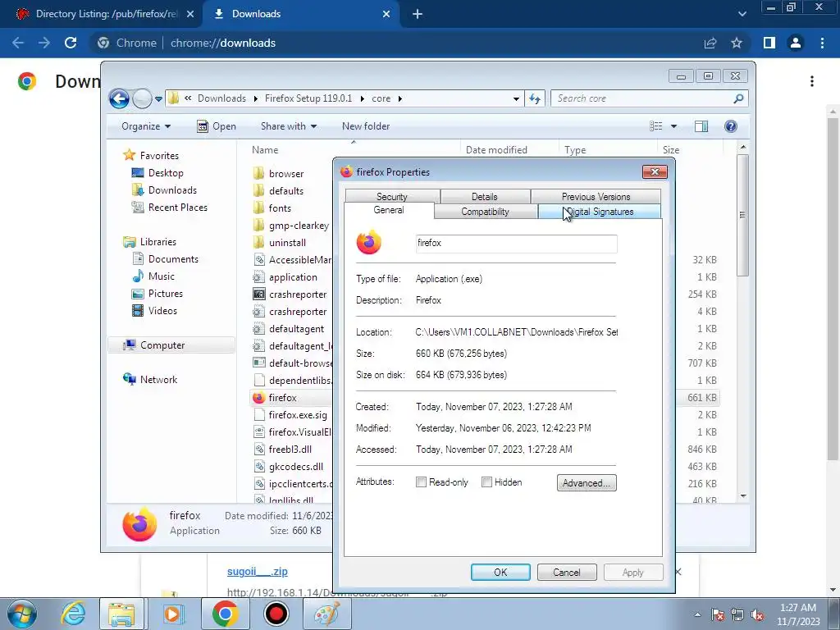Viewport: 840px width, 630px height.
Task: Open the Organize menu
Action: [146, 126]
